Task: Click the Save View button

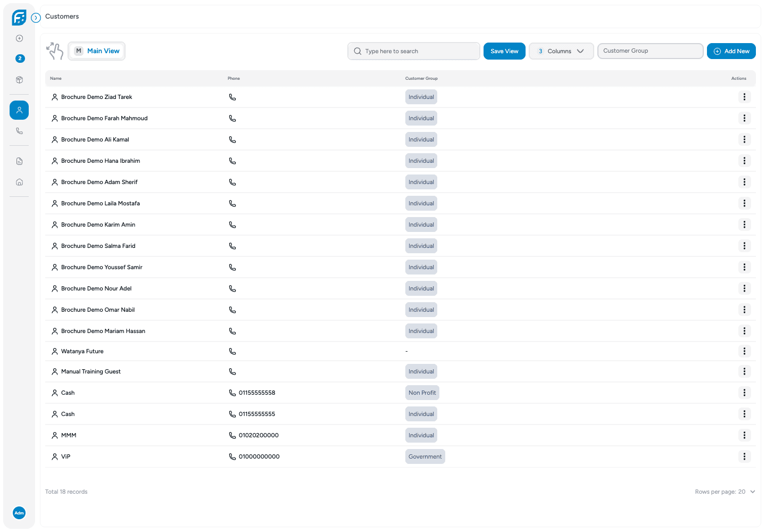Action: (x=504, y=51)
